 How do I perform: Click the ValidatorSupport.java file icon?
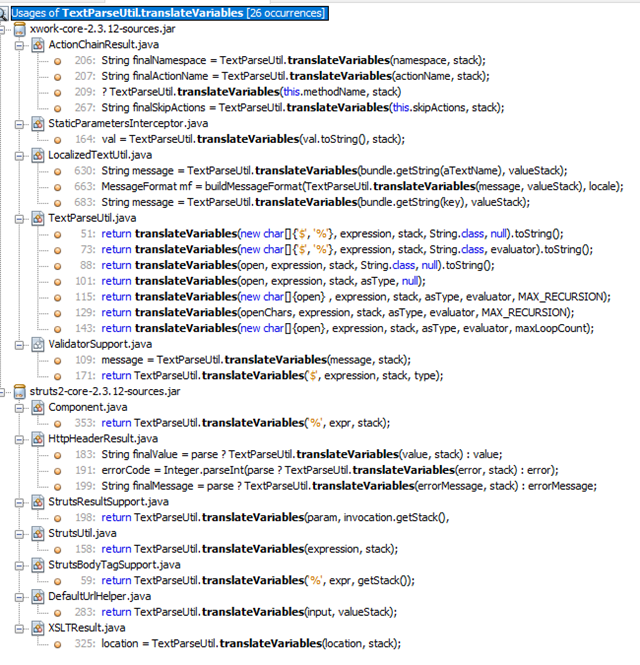click(38, 344)
